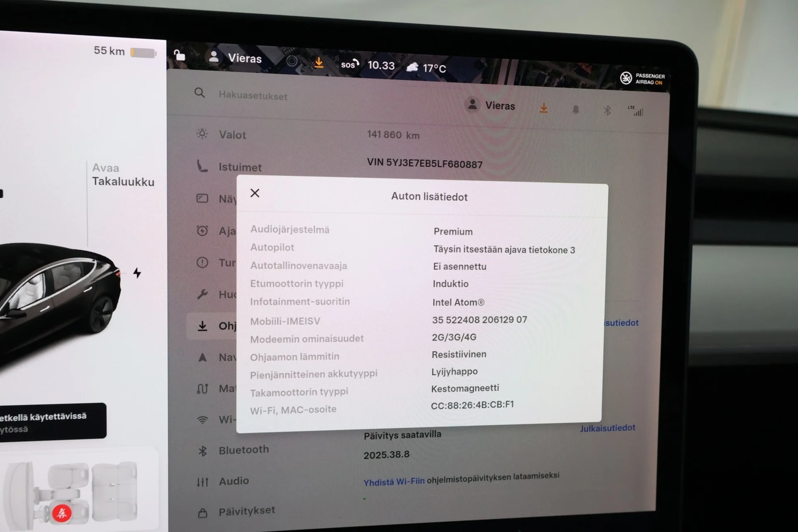Tap the dashcam circle icon in the top bar
The width and height of the screenshot is (798, 532).
coord(292,61)
